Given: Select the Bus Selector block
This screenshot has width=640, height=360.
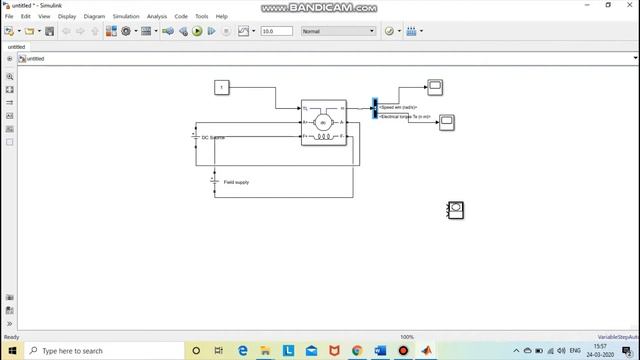Looking at the screenshot, I should pos(375,108).
